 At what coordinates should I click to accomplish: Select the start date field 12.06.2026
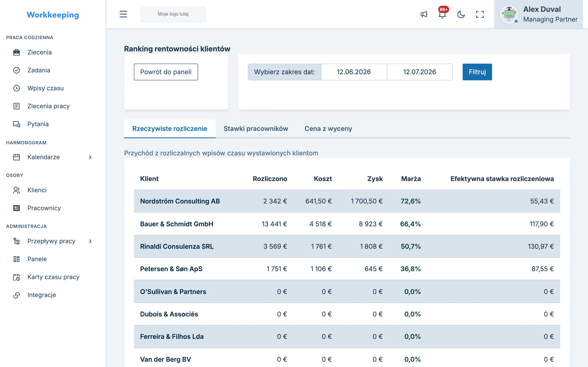354,72
